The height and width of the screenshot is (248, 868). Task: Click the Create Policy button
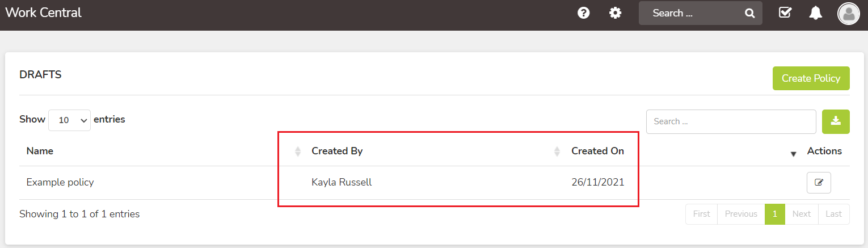point(811,78)
